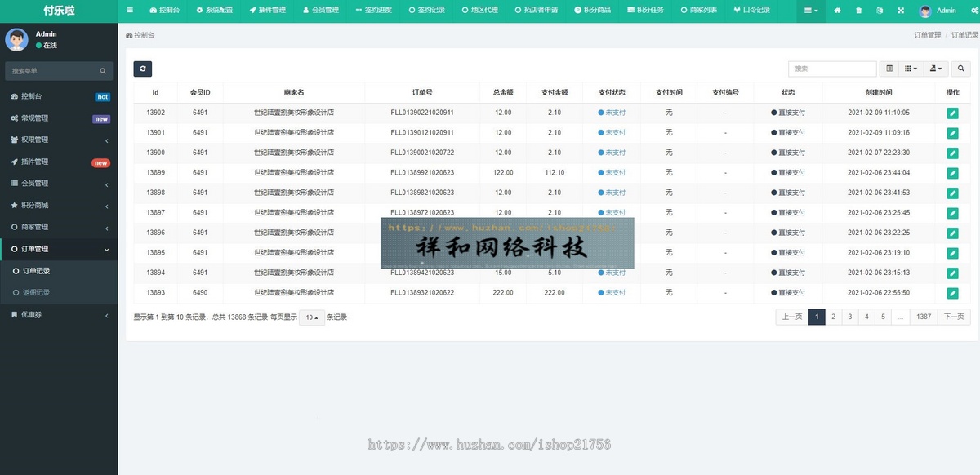The height and width of the screenshot is (475, 980).
Task: Edit order 13901 with pencil icon
Action: (952, 133)
